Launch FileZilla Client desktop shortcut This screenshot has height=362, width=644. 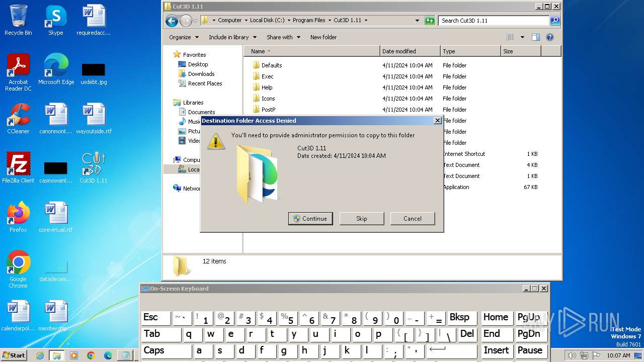(18, 168)
